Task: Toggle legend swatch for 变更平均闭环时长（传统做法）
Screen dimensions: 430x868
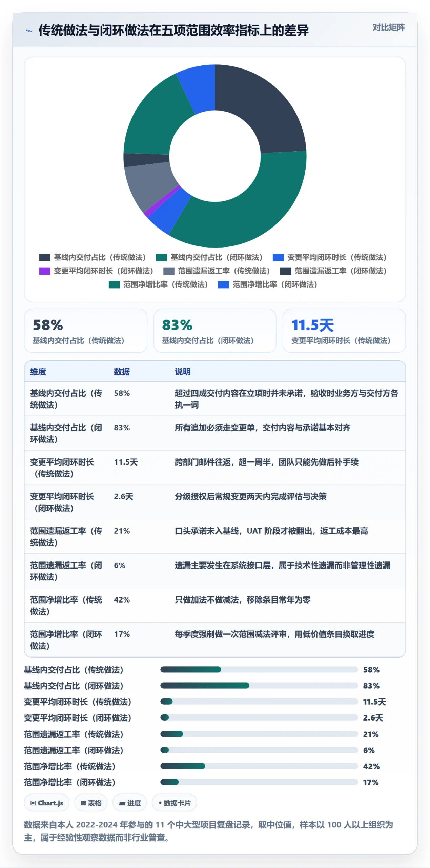Action: click(278, 257)
